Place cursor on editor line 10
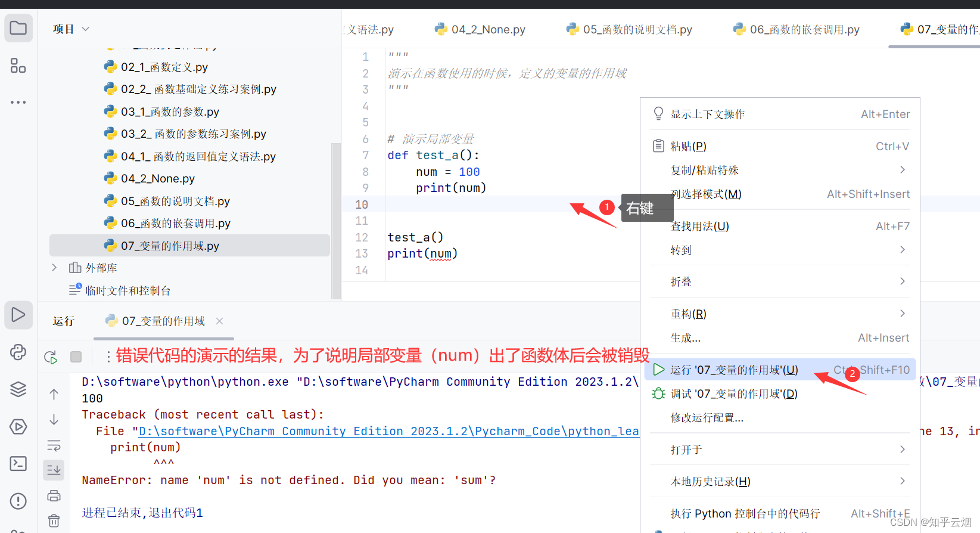The height and width of the screenshot is (533, 980). pyautogui.click(x=512, y=204)
